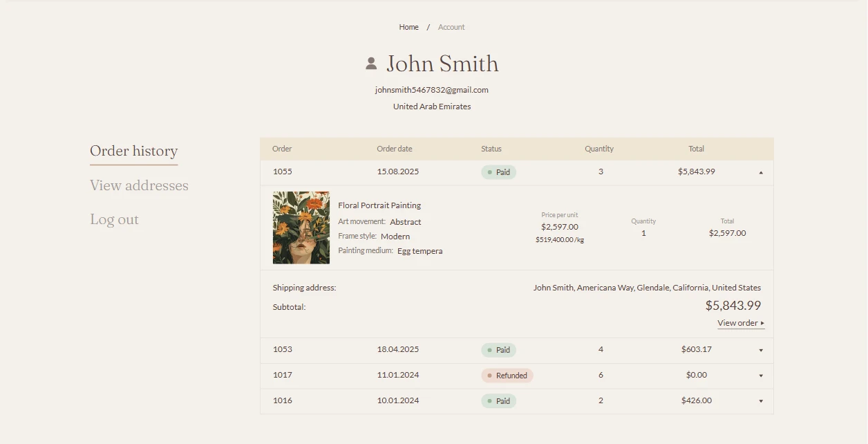This screenshot has width=868, height=444.
Task: Click order number 1055
Action: point(283,172)
